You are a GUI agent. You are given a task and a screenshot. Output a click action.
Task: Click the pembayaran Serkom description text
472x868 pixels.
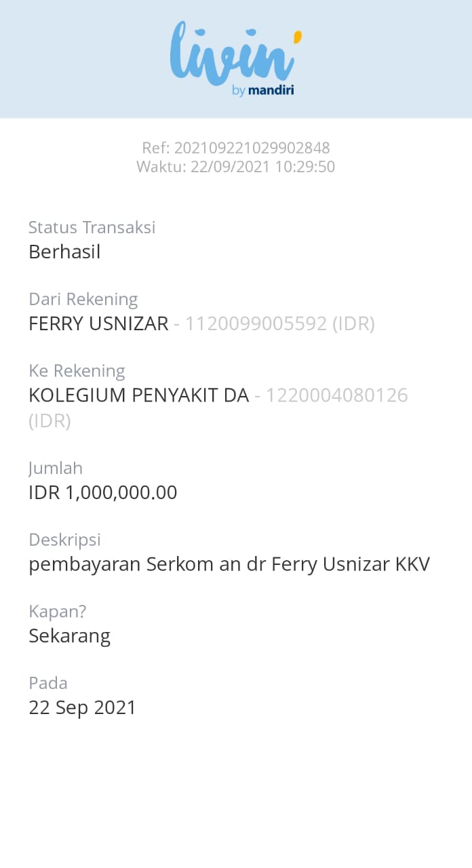pyautogui.click(x=229, y=565)
